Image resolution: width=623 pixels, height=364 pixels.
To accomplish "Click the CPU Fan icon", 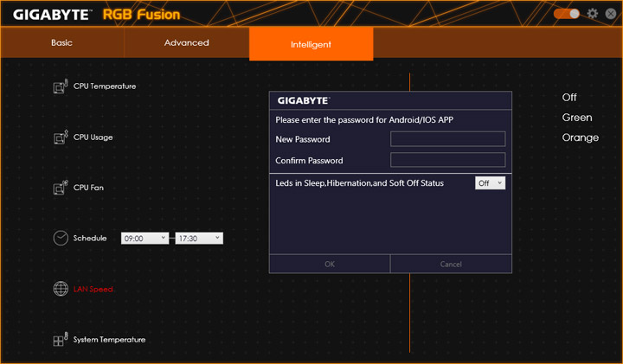I will tap(61, 188).
